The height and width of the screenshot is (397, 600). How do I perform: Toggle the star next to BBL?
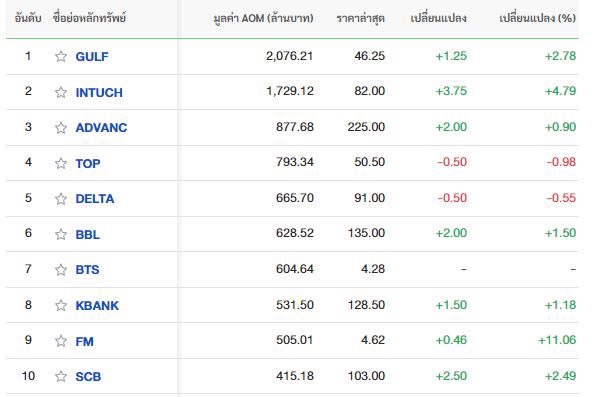pyautogui.click(x=60, y=234)
